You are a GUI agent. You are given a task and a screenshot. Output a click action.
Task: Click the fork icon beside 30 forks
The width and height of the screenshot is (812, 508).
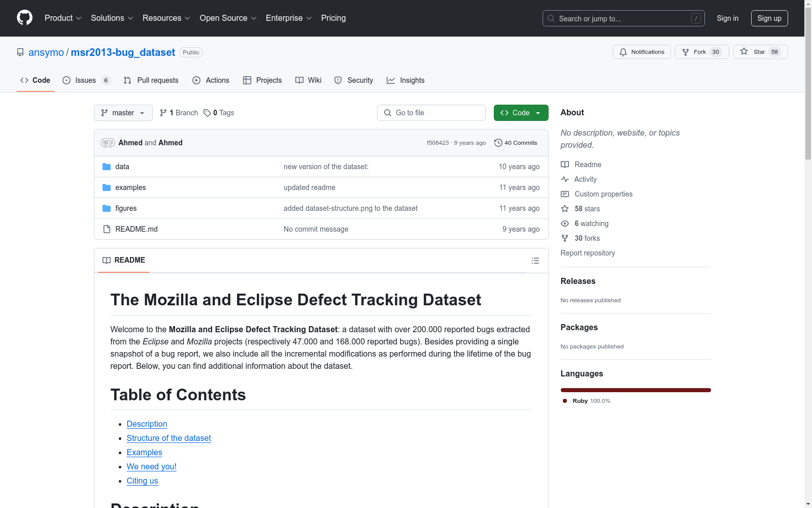(565, 238)
